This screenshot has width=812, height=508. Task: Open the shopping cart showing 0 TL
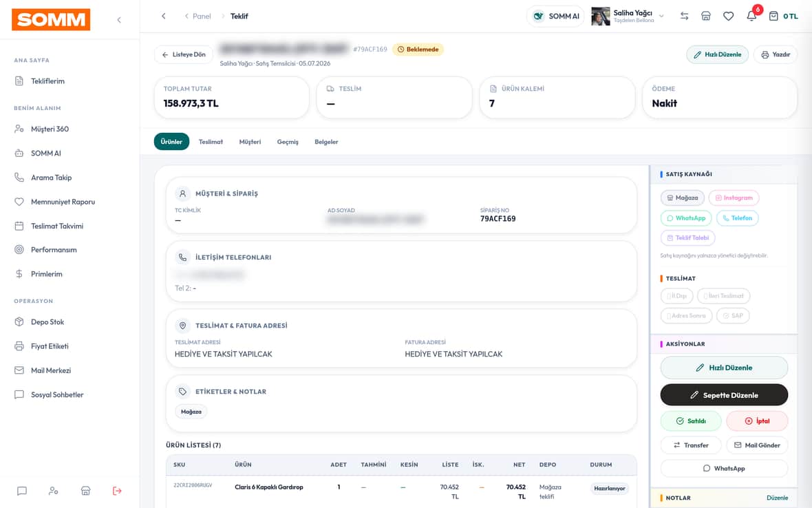(783, 16)
